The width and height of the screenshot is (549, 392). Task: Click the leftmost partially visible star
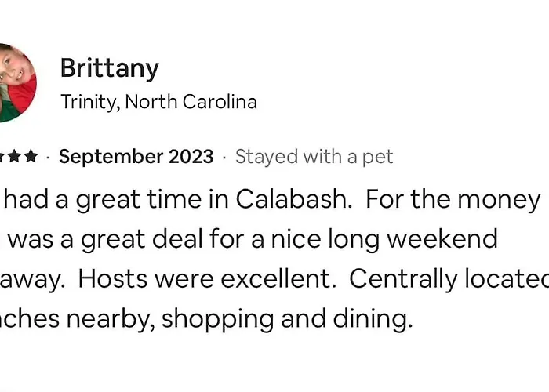pyautogui.click(x=2, y=157)
